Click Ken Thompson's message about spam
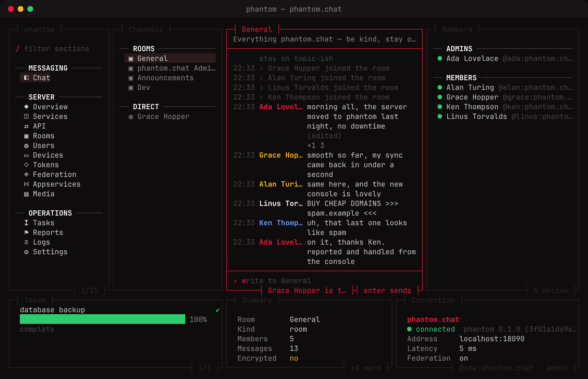This screenshot has width=588, height=379. [357, 228]
